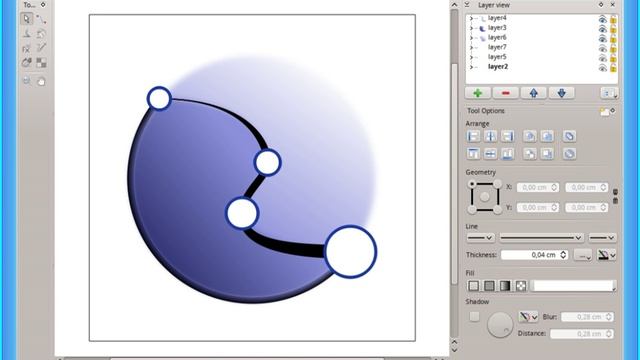
Task: Align objects top in Arrange section
Action: (x=473, y=154)
